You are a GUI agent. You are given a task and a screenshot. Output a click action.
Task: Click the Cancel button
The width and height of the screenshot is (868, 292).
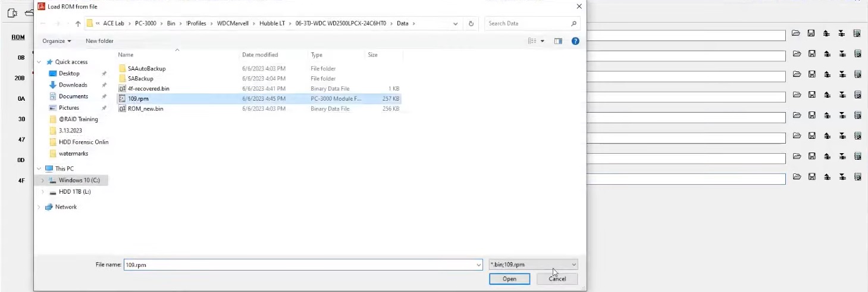click(557, 279)
